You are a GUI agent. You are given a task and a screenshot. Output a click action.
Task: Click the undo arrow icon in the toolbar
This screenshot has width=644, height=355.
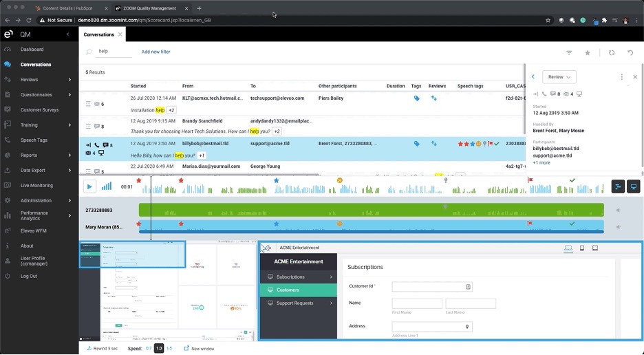pos(630,52)
